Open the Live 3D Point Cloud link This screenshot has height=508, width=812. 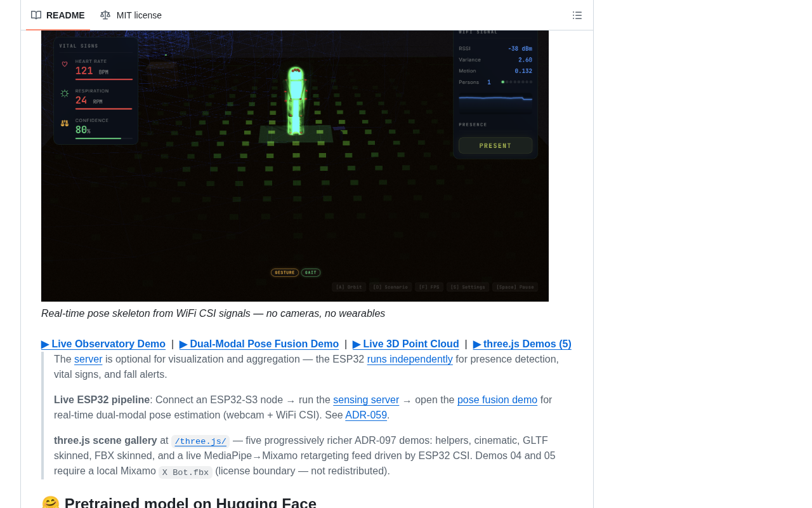tap(406, 344)
